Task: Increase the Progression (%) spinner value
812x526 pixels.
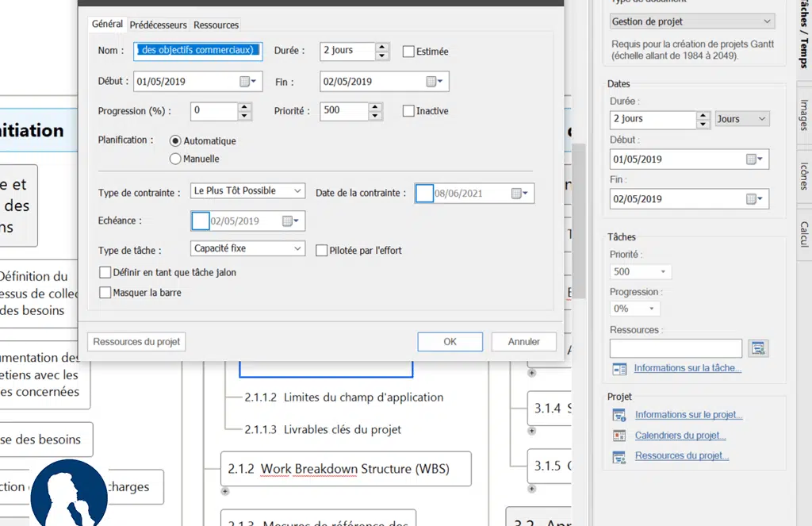Action: pos(244,106)
